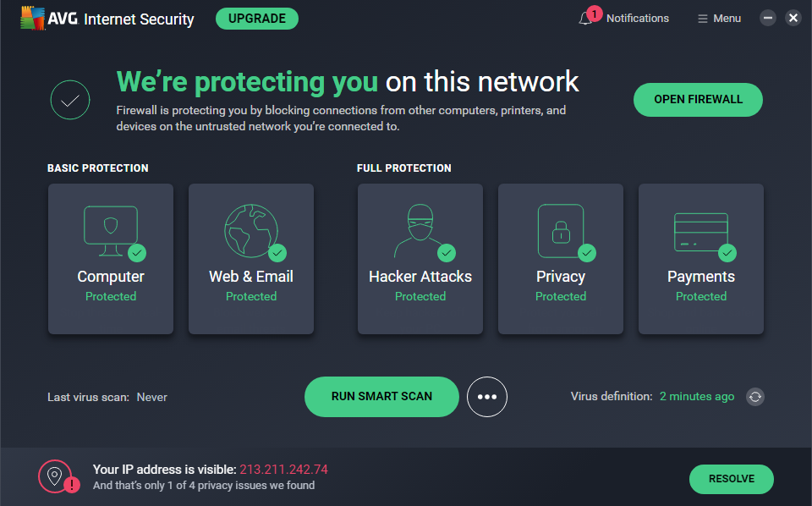
Task: Click the visible IP address 213.211.242.74
Action: pos(283,470)
